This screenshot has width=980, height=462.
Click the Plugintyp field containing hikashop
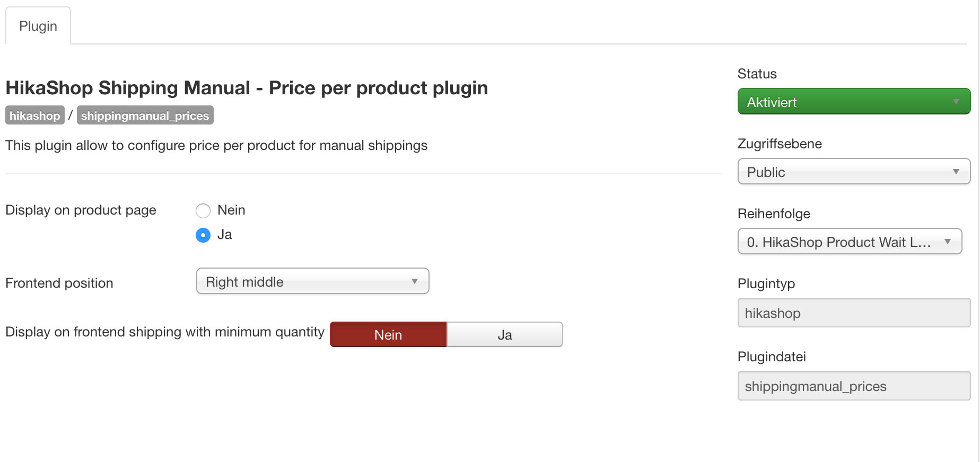854,313
